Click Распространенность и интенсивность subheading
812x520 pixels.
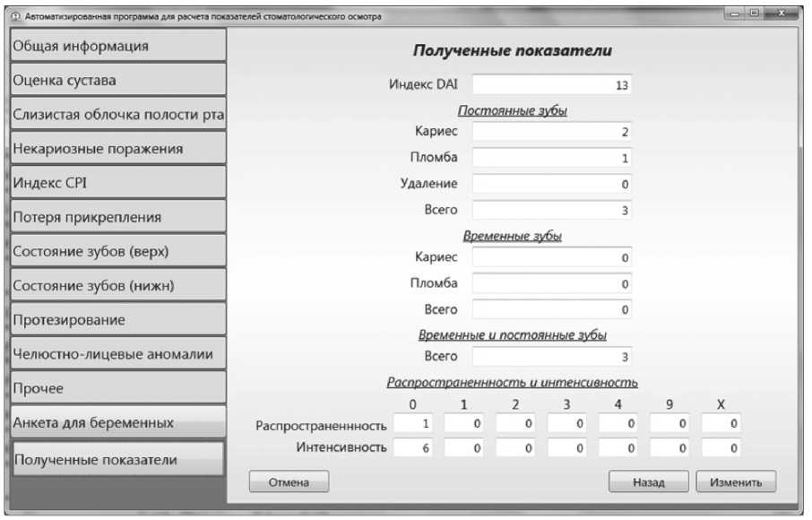click(512, 382)
